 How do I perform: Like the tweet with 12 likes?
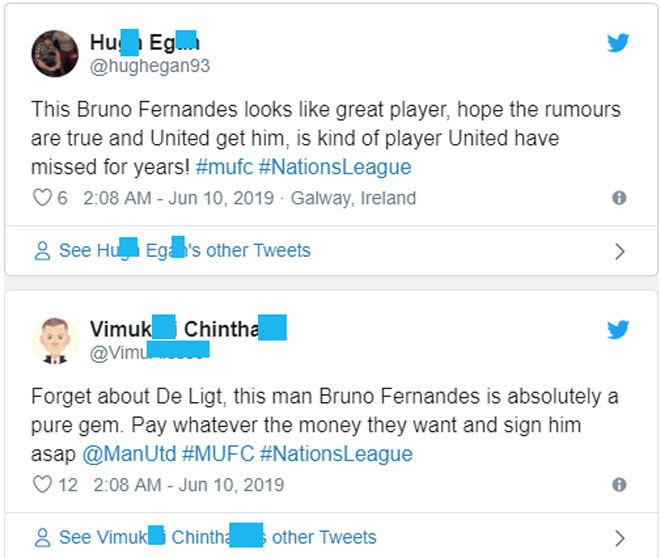(x=42, y=485)
